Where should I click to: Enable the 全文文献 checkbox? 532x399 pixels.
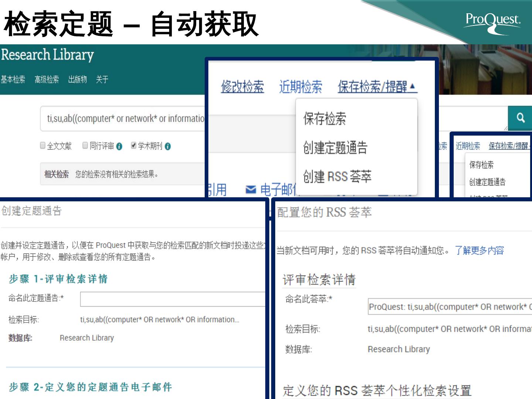point(43,146)
